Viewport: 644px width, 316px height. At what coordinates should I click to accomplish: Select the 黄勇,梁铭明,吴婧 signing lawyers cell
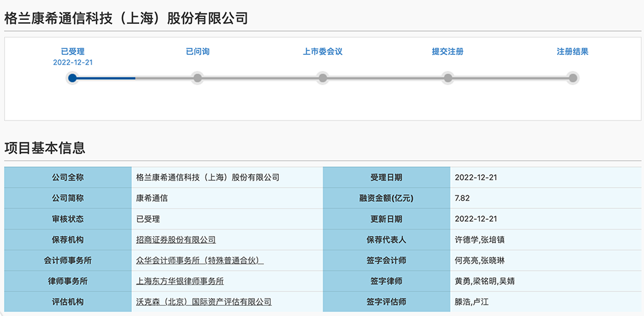point(484,281)
